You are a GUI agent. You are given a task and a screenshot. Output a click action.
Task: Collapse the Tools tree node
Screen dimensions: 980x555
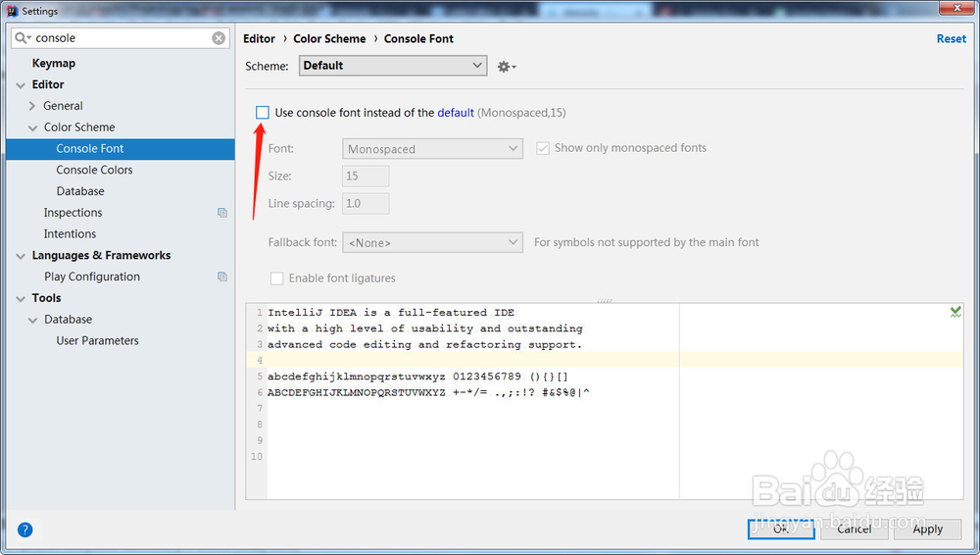pos(21,298)
